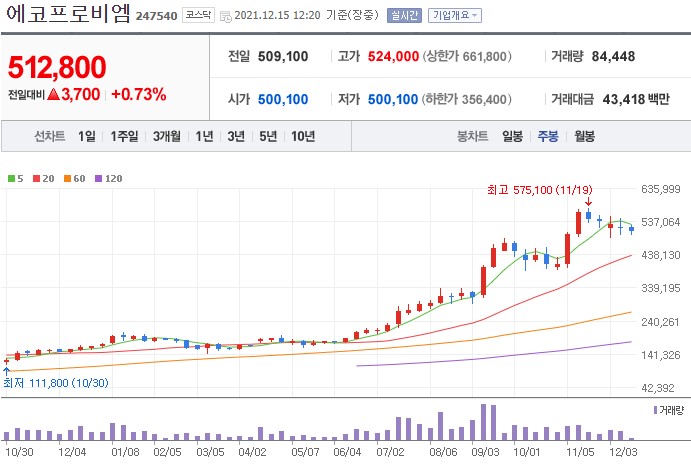Click the 코스닥 market badge
The width and height of the screenshot is (691, 468).
[198, 15]
